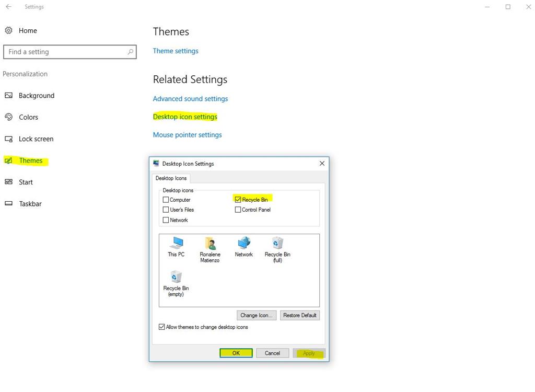The width and height of the screenshot is (535, 392).
Task: Click the Change Icon... button
Action: [x=256, y=315]
